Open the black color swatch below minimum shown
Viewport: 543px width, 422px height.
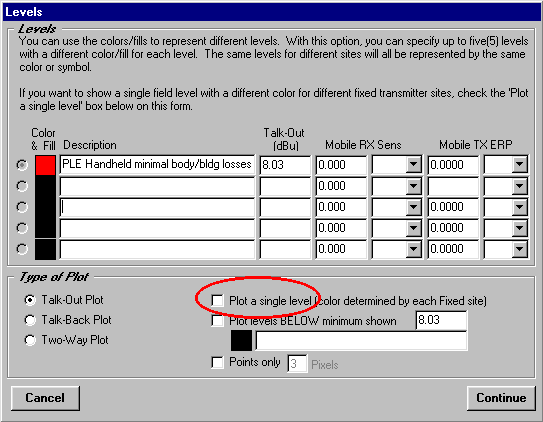click(x=241, y=341)
